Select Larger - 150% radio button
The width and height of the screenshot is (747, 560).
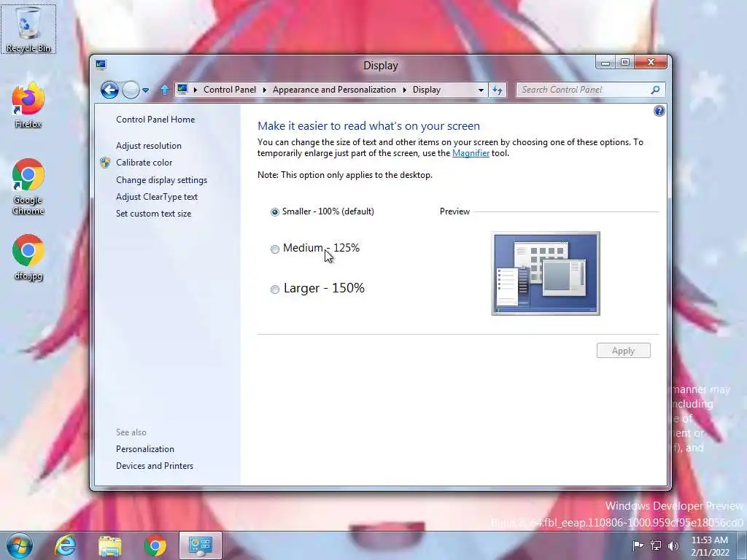(275, 289)
